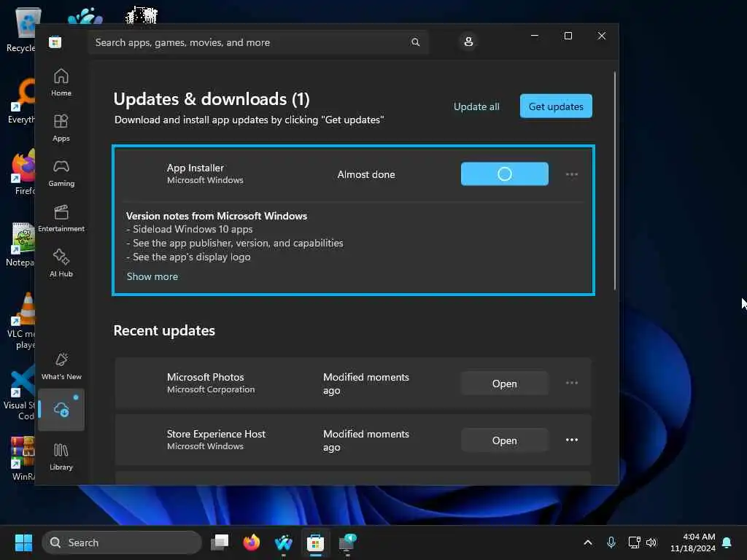Open the volume control in tray
Viewport: 747px width, 560px height.
point(651,542)
